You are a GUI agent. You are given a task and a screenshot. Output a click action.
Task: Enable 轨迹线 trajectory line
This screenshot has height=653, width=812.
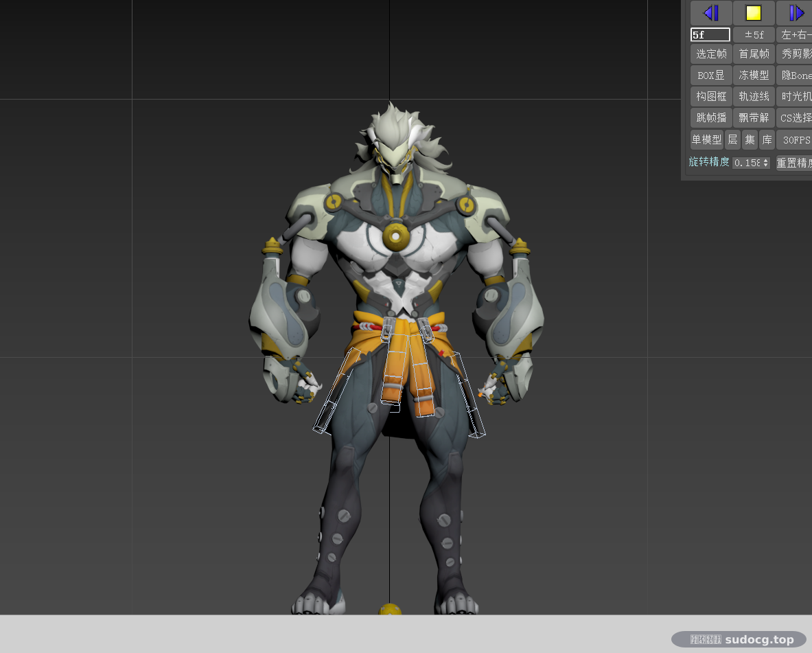[754, 96]
